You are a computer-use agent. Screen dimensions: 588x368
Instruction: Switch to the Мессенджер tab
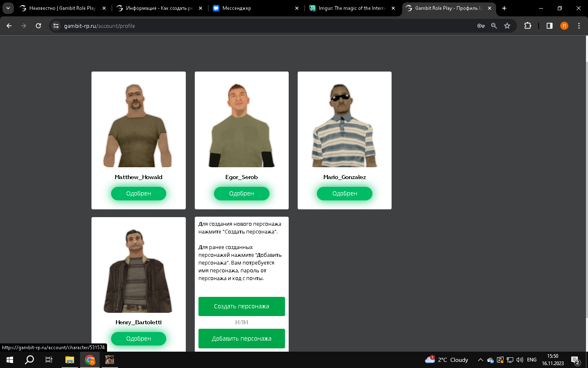253,8
